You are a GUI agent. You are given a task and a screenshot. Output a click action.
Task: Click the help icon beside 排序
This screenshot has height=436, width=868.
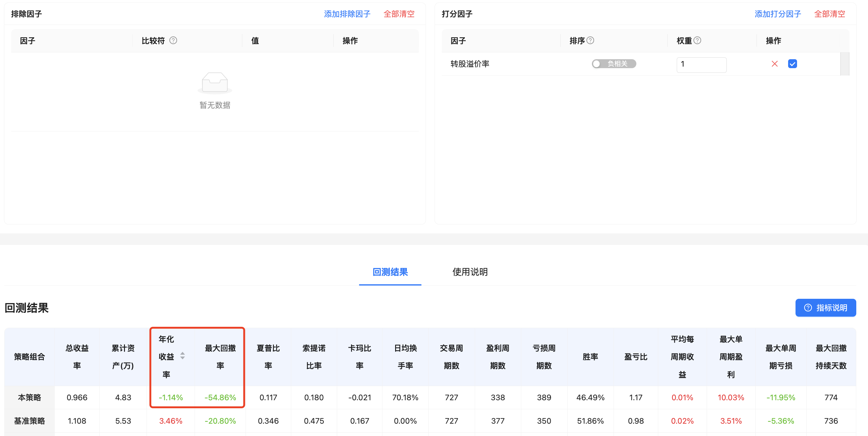(590, 40)
